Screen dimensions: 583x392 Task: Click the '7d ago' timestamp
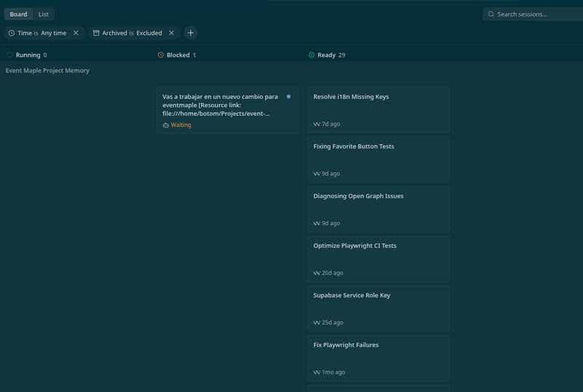pos(331,124)
